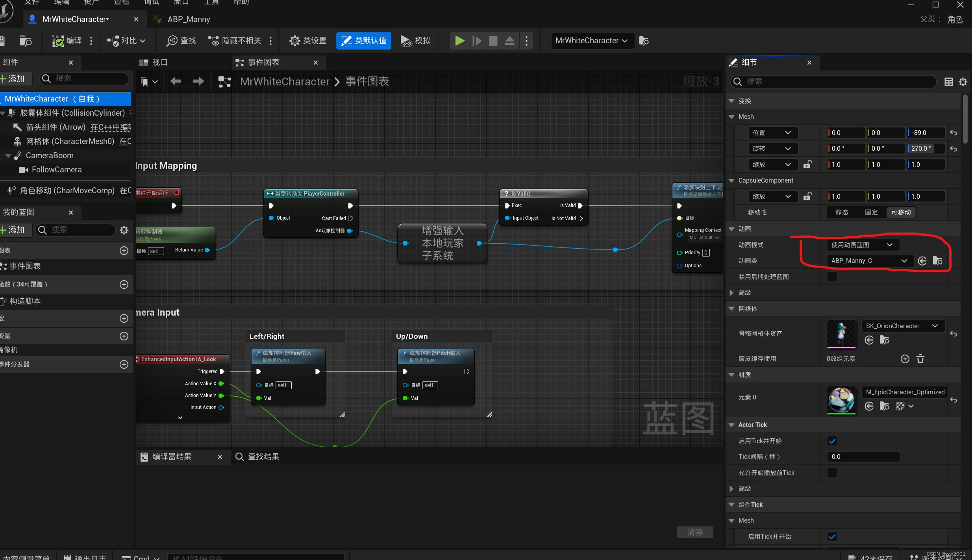
Task: Click use-selected-asset arrow for Anim Class
Action: click(x=922, y=261)
